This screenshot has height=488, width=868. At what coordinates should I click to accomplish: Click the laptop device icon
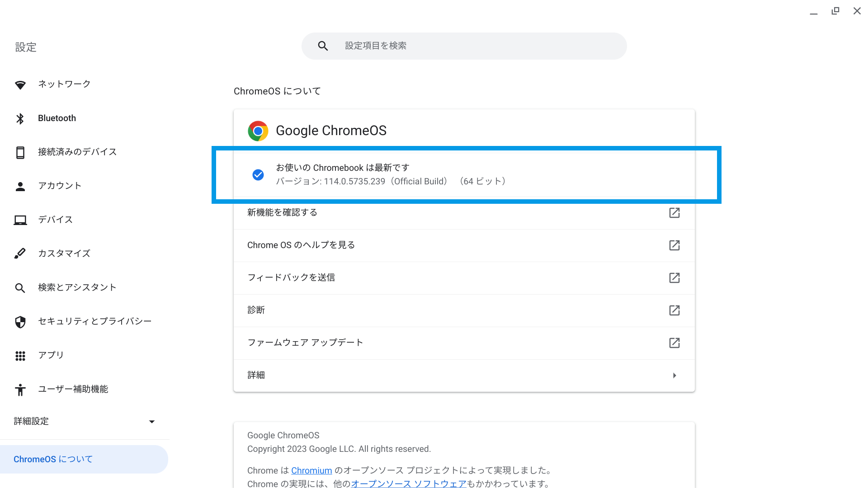20,220
